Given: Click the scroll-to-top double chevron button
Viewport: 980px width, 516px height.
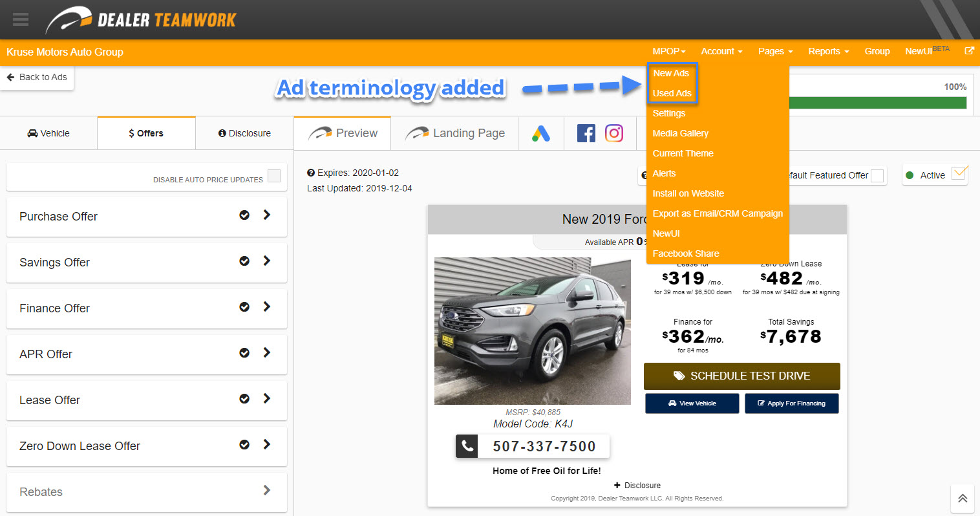Looking at the screenshot, I should point(962,498).
